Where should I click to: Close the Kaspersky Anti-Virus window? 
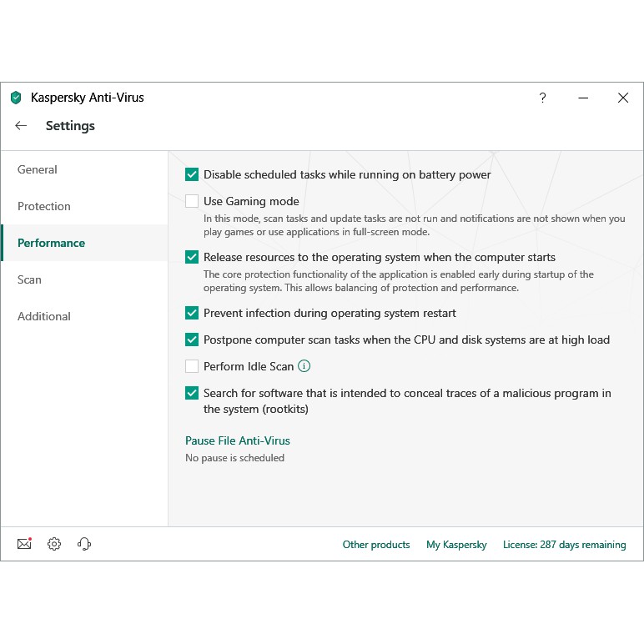(x=622, y=98)
